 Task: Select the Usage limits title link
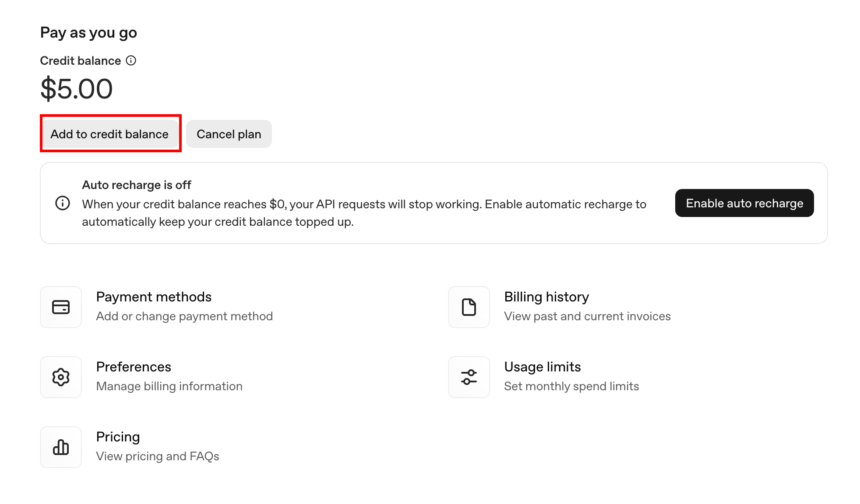click(542, 367)
